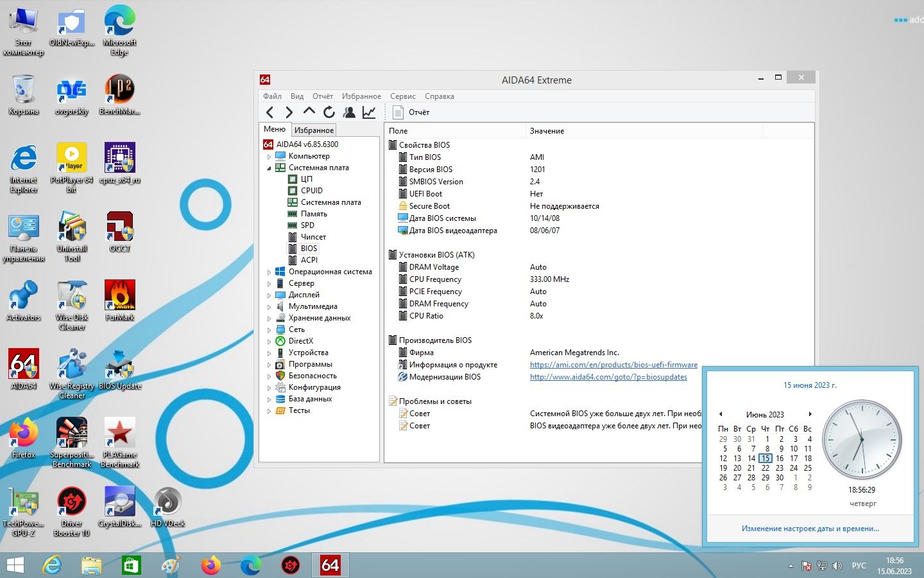Image resolution: width=924 pixels, height=578 pixels.
Task: Open the graph chart toolbar icon
Action: coord(369,112)
